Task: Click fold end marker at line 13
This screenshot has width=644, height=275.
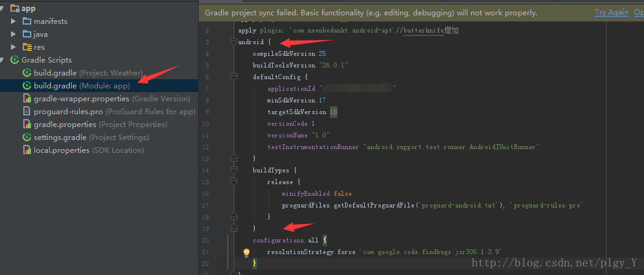Action: tap(234, 158)
